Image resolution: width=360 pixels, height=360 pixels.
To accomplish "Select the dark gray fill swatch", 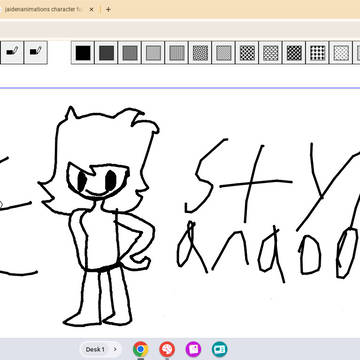I will pyautogui.click(x=106, y=53).
